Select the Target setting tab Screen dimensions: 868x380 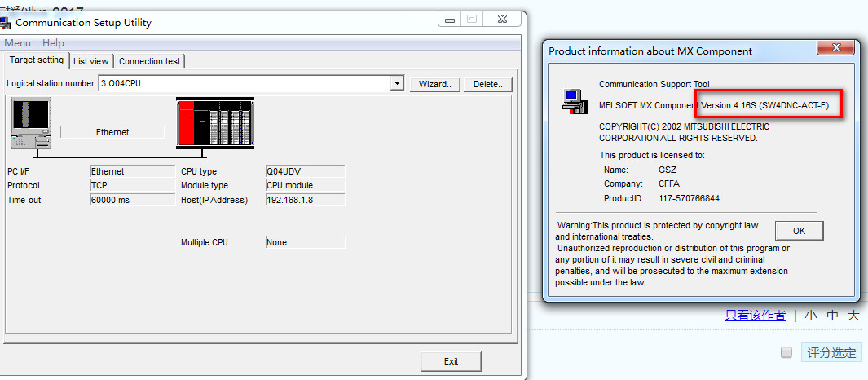coord(36,60)
